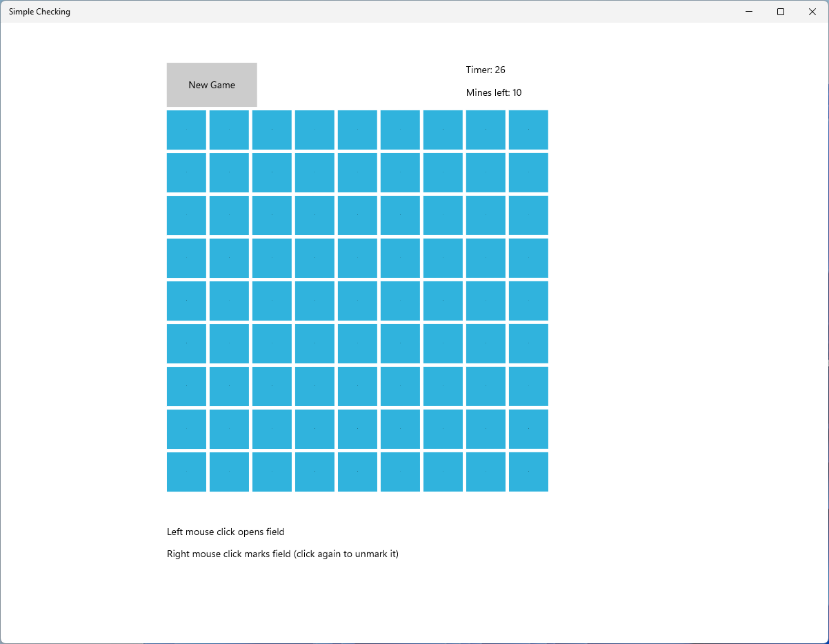Reveal the cell in row 2, column 8

486,172
